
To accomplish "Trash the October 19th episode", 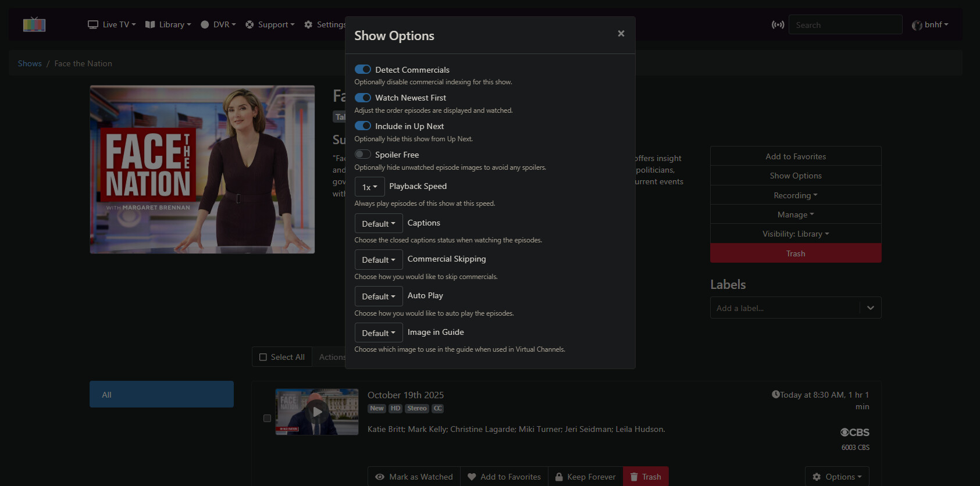I will tap(646, 477).
